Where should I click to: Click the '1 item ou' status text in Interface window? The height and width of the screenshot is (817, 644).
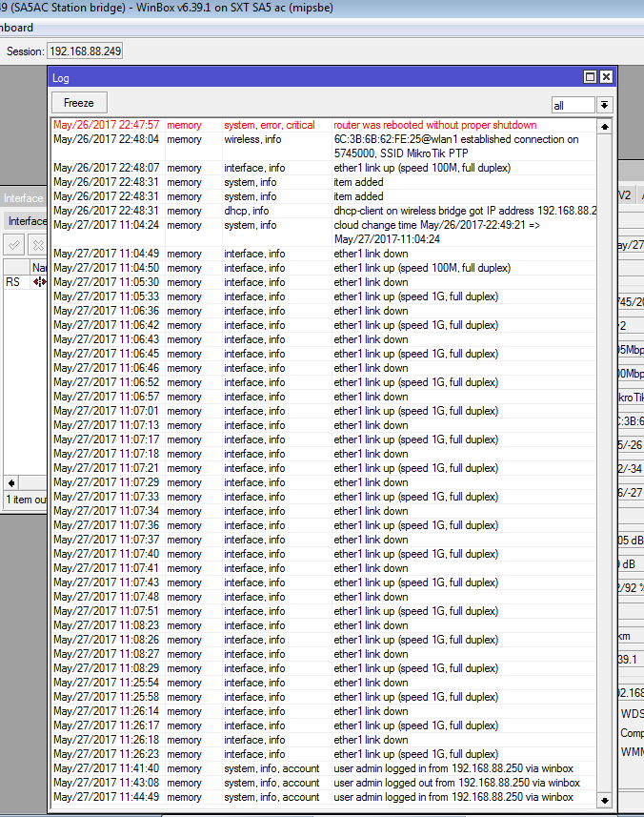26,500
